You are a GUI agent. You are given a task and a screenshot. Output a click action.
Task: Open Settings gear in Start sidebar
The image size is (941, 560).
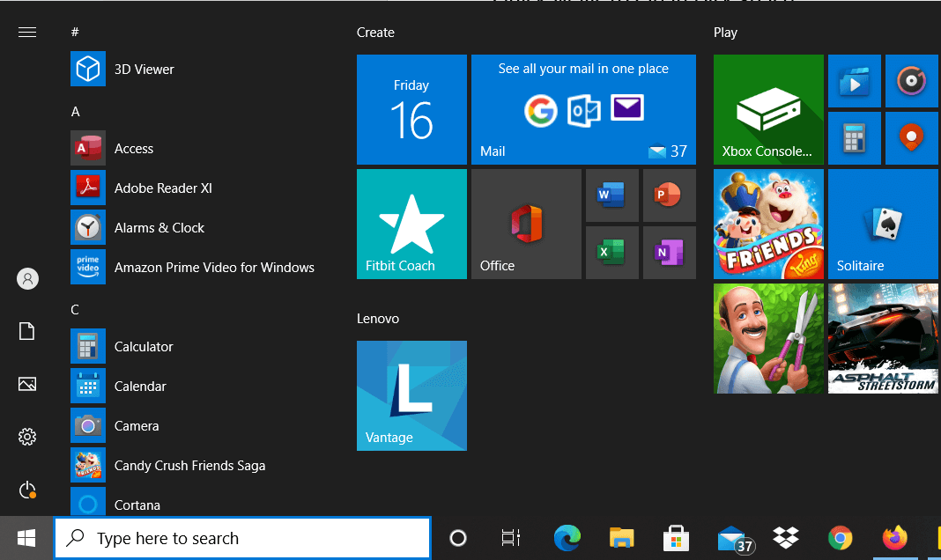pyautogui.click(x=27, y=437)
